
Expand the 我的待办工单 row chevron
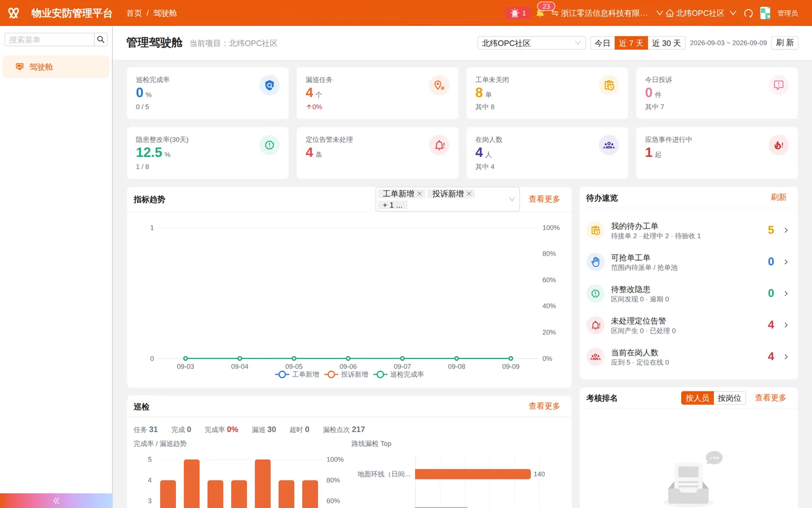(x=786, y=230)
